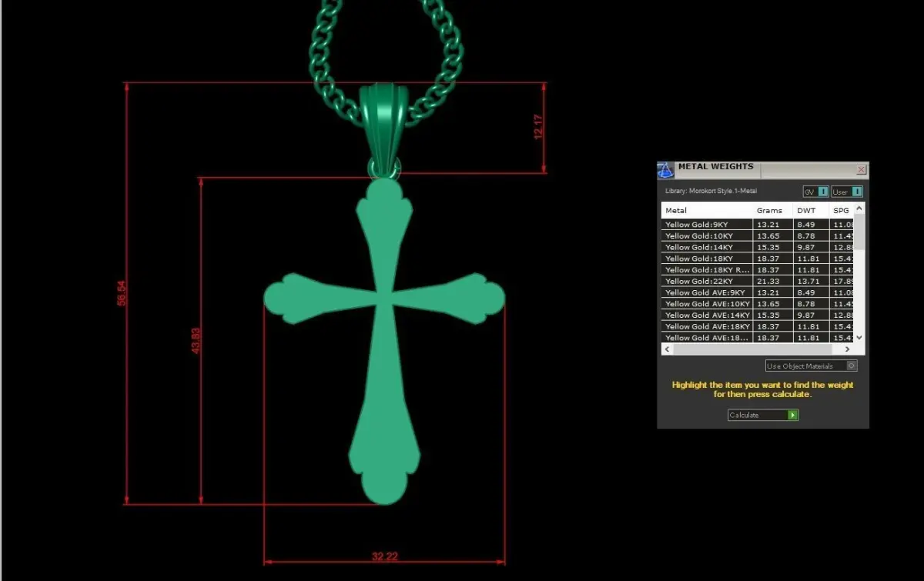
Task: Select the 12.17 bail height dimension
Action: pos(538,127)
